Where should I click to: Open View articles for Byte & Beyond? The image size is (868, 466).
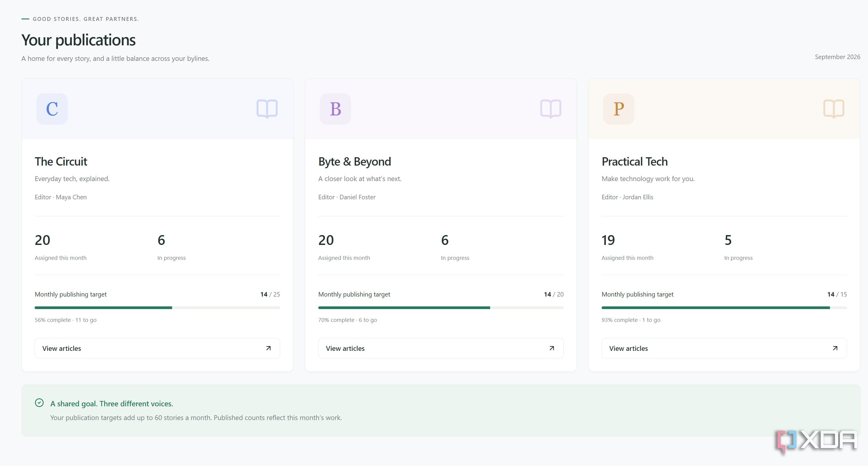pyautogui.click(x=441, y=348)
